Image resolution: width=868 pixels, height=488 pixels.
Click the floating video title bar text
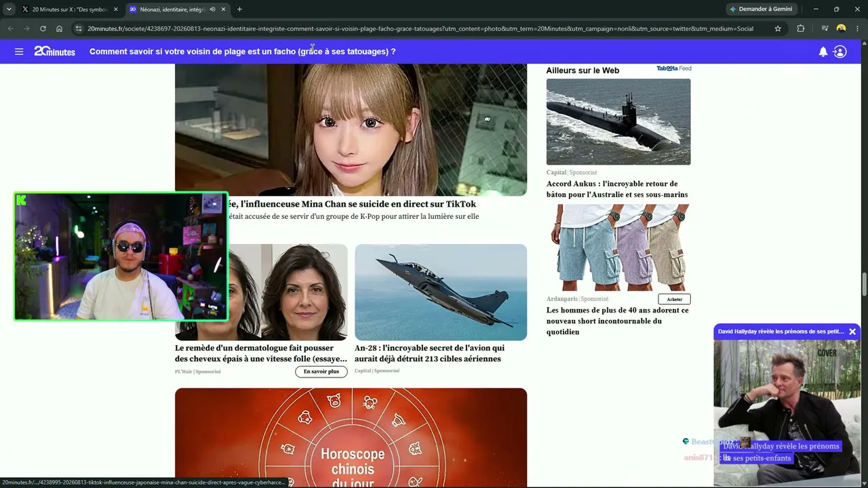pyautogui.click(x=781, y=331)
